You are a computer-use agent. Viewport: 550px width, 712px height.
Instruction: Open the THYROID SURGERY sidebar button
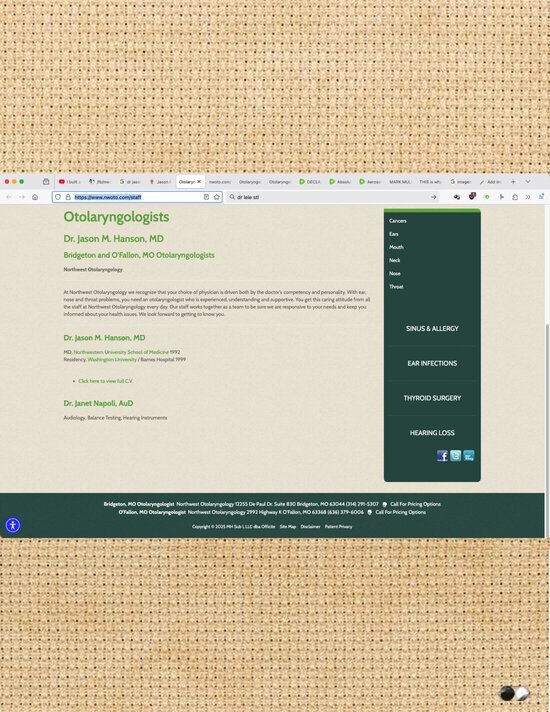pos(432,398)
